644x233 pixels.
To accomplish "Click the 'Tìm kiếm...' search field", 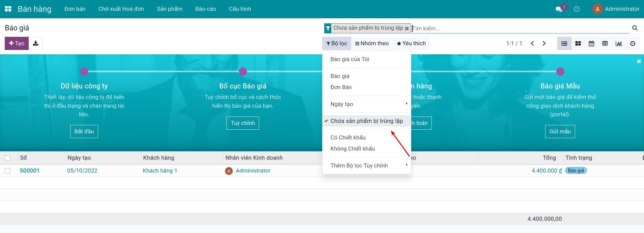I will pyautogui.click(x=520, y=28).
